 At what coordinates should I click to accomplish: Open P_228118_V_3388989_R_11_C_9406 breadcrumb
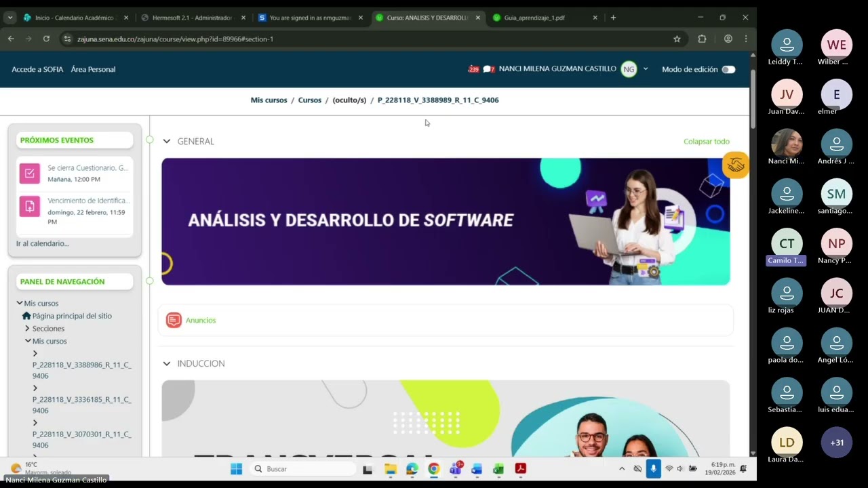(438, 100)
